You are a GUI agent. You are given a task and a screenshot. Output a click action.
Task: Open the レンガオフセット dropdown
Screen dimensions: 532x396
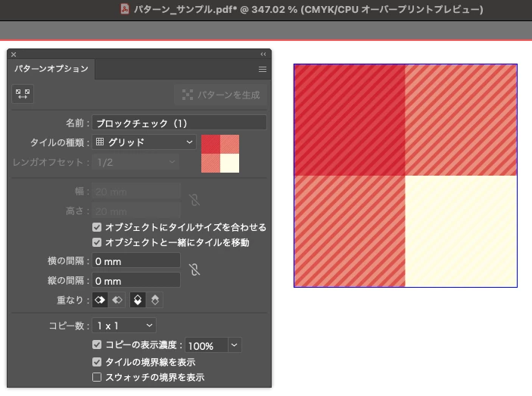135,162
